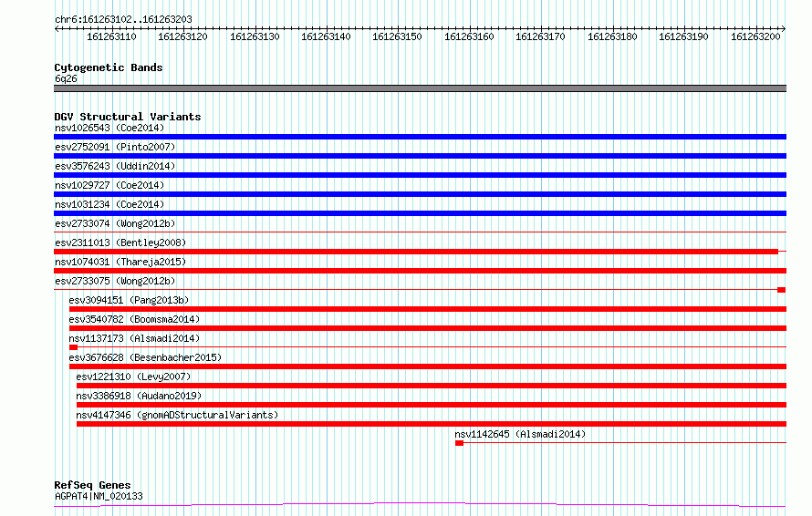The width and height of the screenshot is (812, 516).
Task: Open the DGV Structural Variants track title
Action: click(x=128, y=117)
